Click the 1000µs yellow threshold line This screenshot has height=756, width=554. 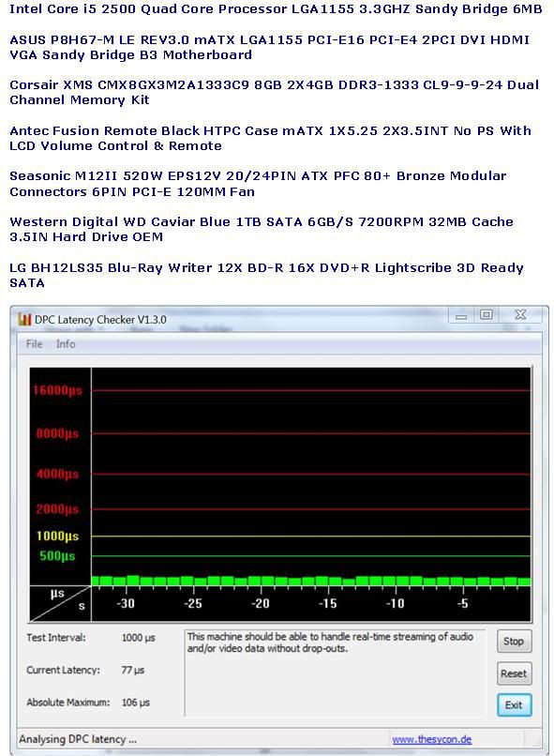(x=310, y=536)
